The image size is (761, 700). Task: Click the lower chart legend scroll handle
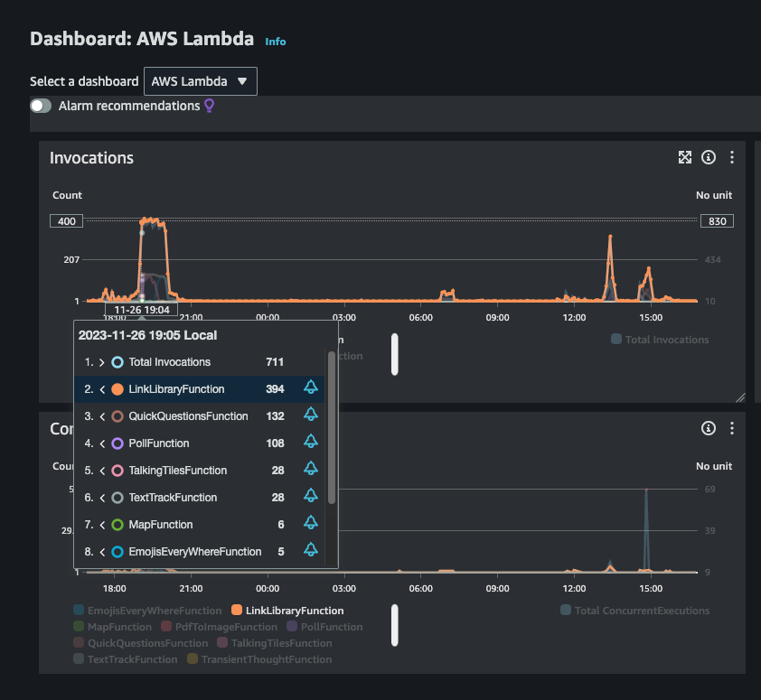pos(395,625)
